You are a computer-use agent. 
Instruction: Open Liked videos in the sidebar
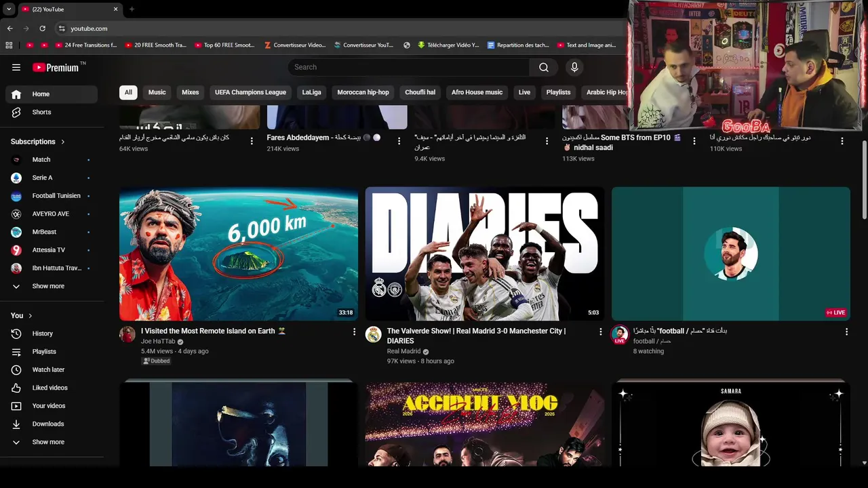coord(52,388)
